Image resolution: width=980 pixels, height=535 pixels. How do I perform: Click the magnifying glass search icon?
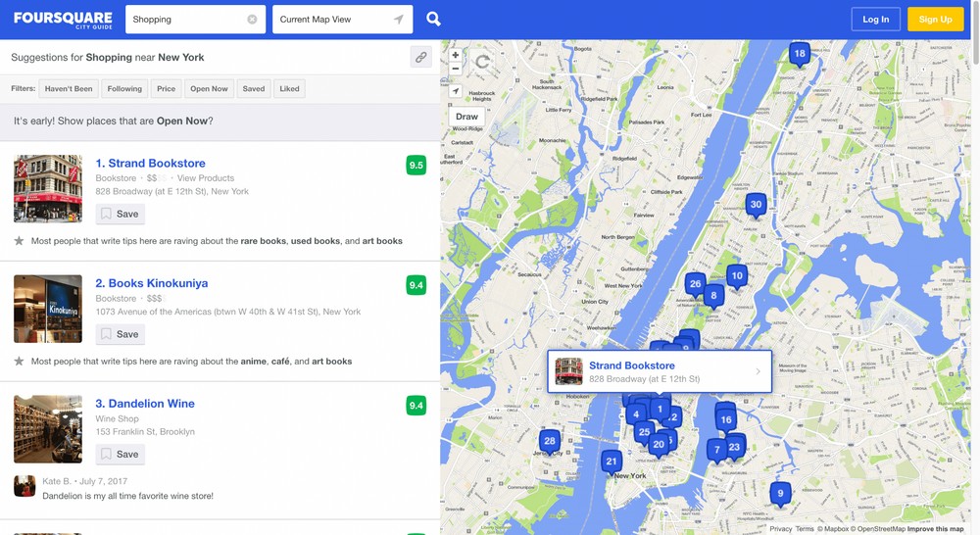coord(433,20)
